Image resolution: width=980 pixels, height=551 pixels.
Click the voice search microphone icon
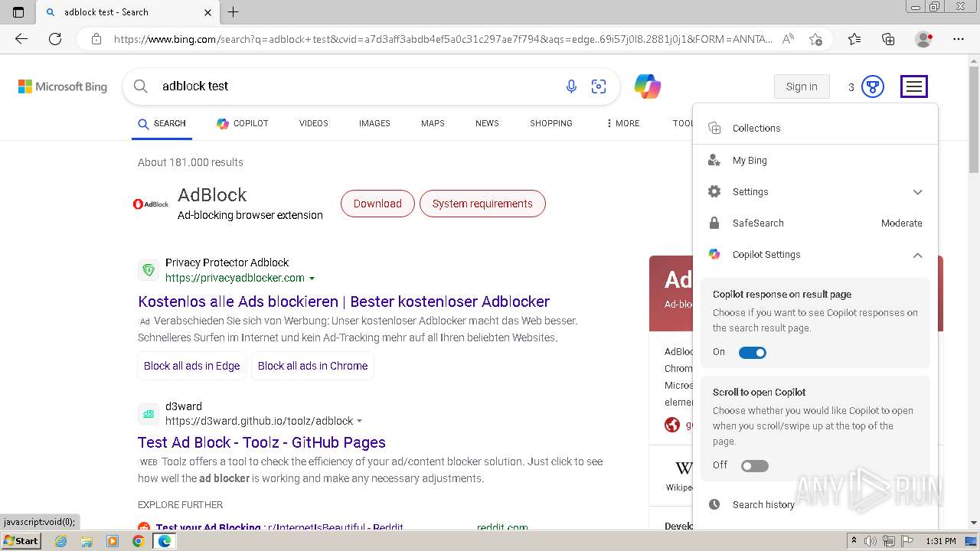[571, 86]
